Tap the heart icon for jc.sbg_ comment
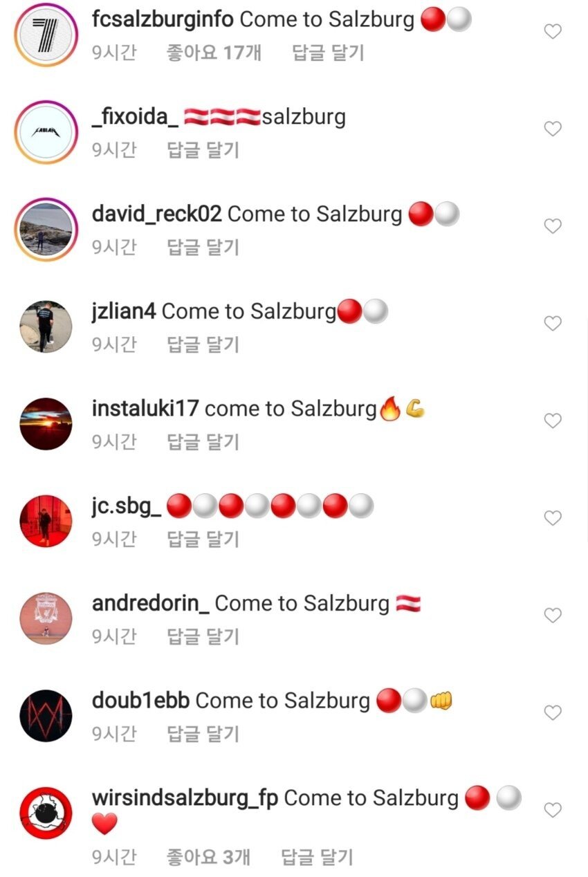 click(553, 518)
